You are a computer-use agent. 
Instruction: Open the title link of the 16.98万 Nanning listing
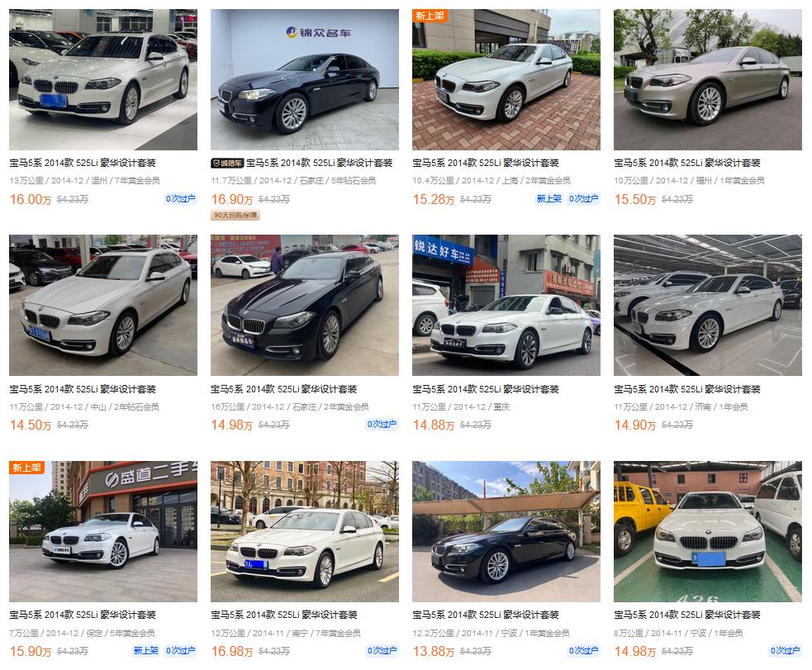click(x=284, y=615)
